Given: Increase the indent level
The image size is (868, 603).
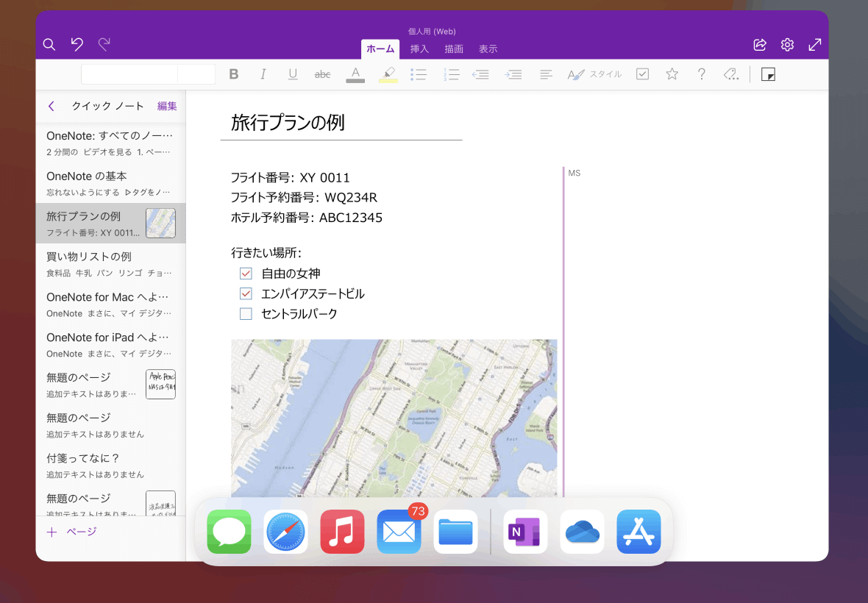Looking at the screenshot, I should pos(513,74).
